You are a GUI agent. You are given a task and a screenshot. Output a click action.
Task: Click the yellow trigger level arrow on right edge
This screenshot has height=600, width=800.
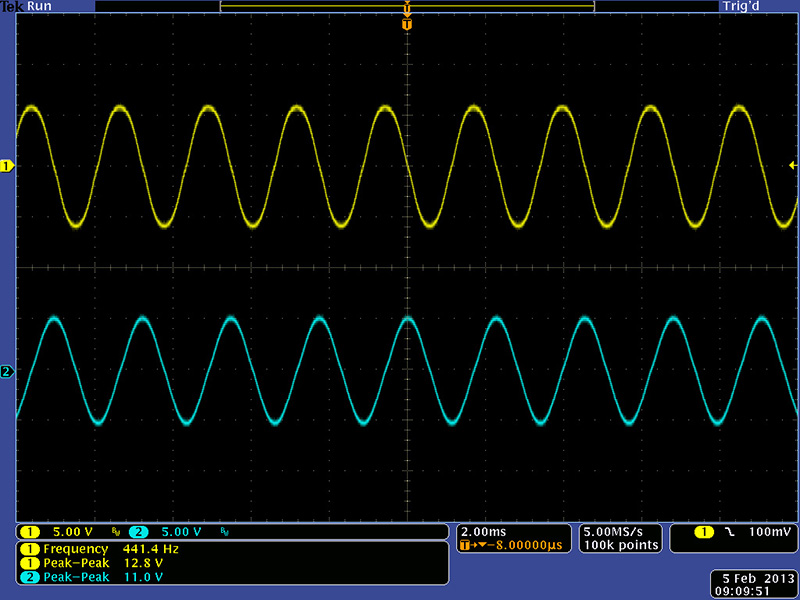[793, 165]
